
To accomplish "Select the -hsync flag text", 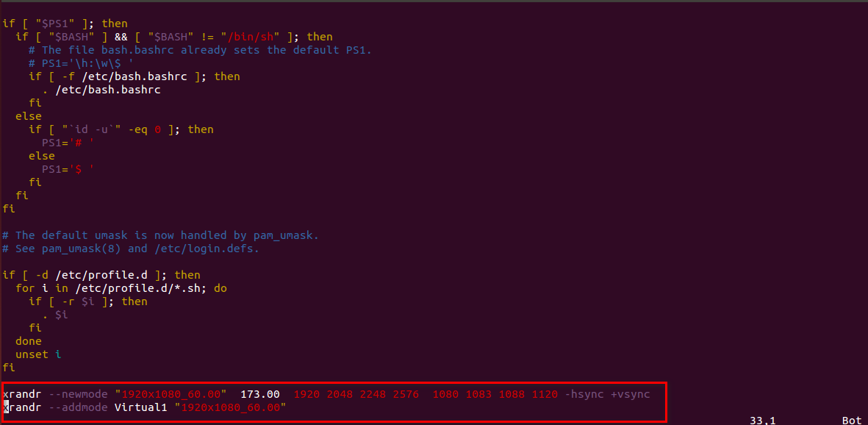I will click(584, 393).
